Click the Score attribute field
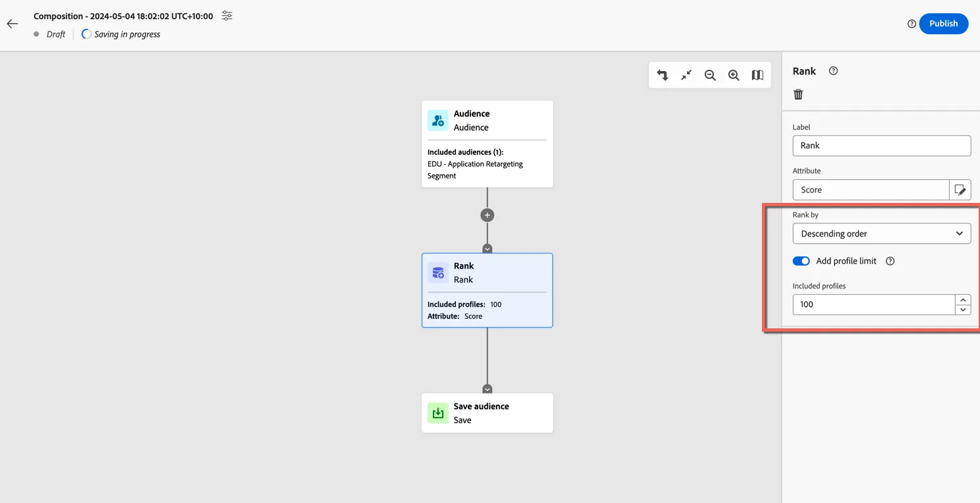 pos(871,190)
